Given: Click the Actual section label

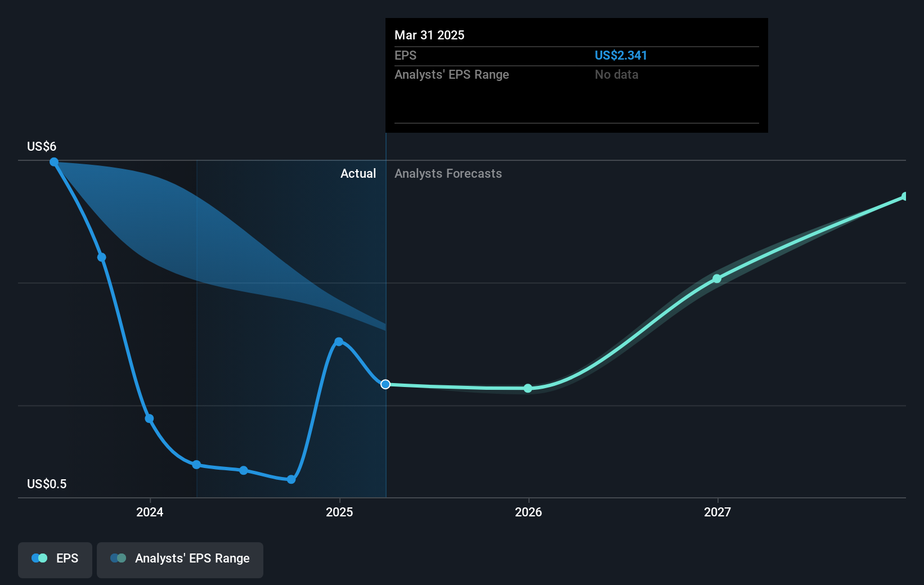Looking at the screenshot, I should coord(358,173).
